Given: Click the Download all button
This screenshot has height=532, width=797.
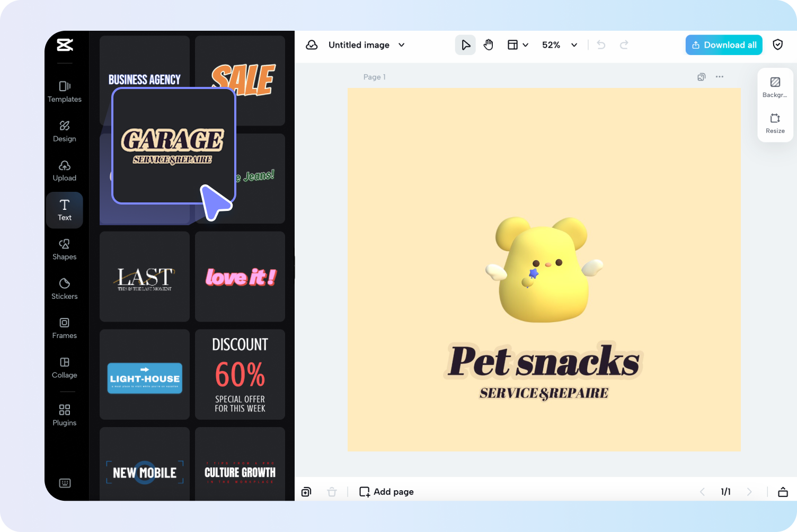Looking at the screenshot, I should (724, 45).
